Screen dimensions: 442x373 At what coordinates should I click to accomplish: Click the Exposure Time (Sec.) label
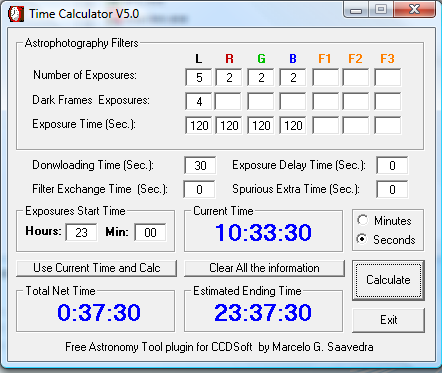[84, 124]
